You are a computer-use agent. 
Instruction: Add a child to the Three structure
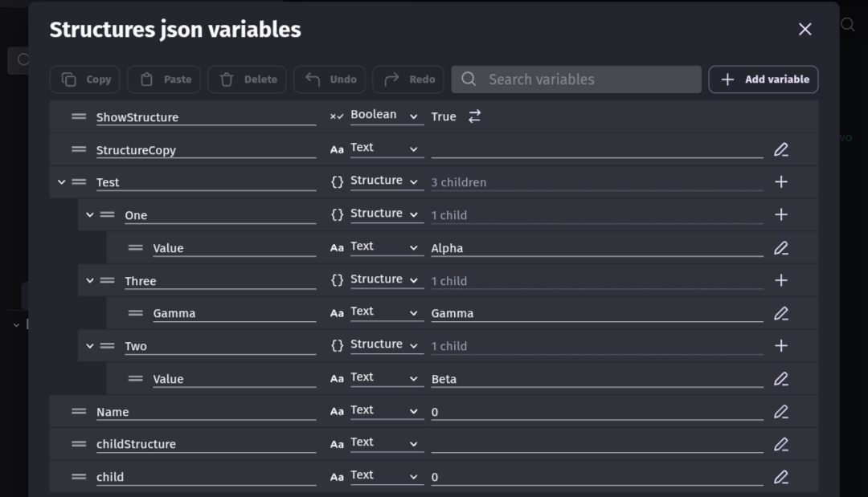(x=780, y=280)
